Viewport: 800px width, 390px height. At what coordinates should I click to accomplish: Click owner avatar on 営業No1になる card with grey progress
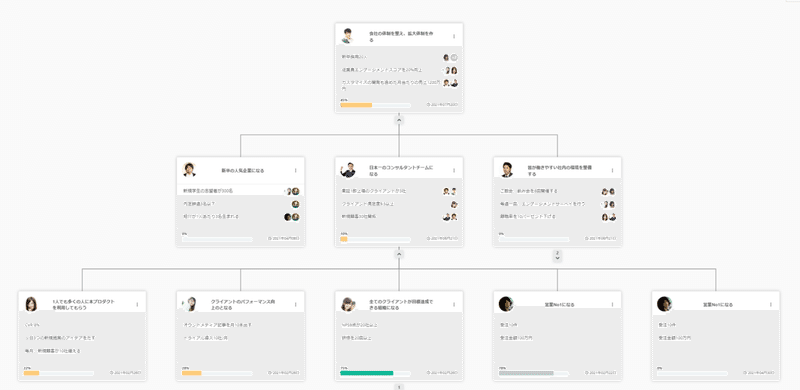pos(506,304)
